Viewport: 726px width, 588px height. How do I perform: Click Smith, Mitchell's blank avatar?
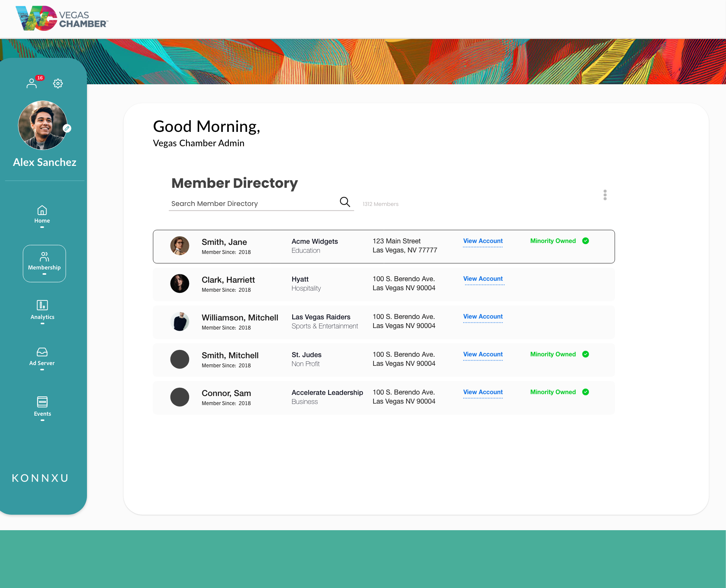tap(180, 359)
